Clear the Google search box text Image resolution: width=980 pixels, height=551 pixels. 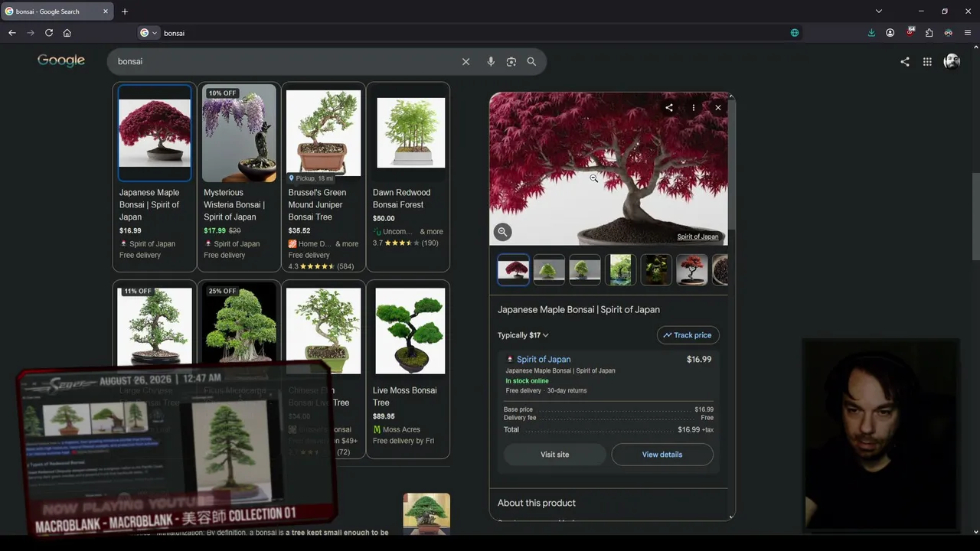click(x=465, y=62)
